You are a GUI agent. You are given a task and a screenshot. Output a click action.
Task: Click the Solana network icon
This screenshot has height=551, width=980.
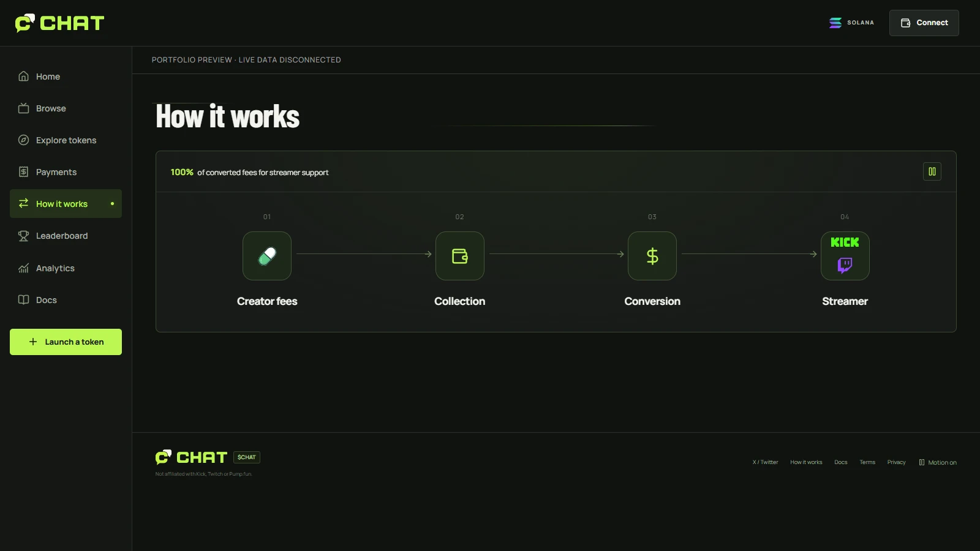coord(835,23)
